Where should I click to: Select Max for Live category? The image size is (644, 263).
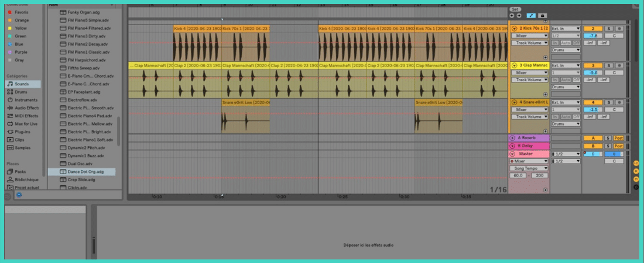point(26,124)
